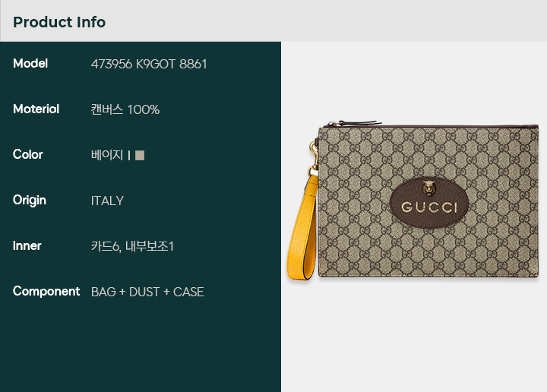Click the beige color swatch square
This screenshot has height=392, width=547.
(140, 155)
